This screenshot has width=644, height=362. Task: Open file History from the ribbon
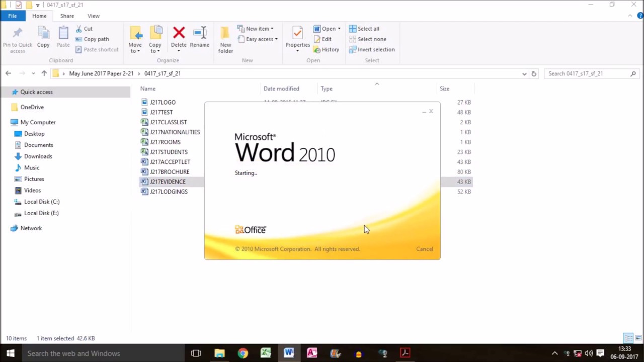[x=326, y=49]
